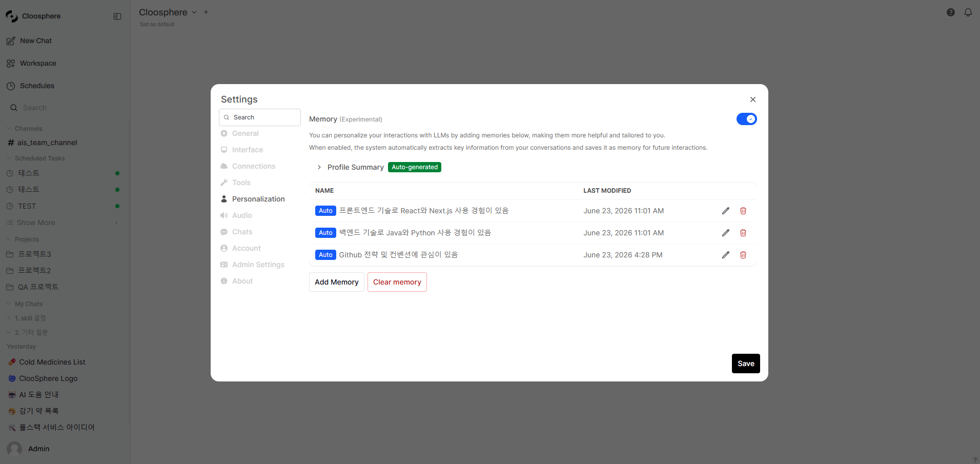
Task: Click the Clear memory button
Action: 397,282
